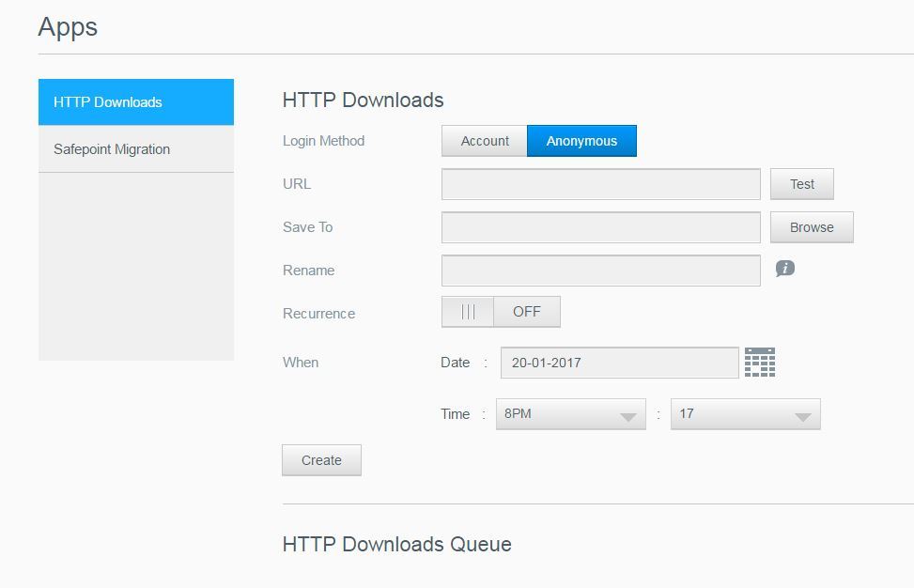The height and width of the screenshot is (588, 914).
Task: Click the Create button
Action: point(321,460)
